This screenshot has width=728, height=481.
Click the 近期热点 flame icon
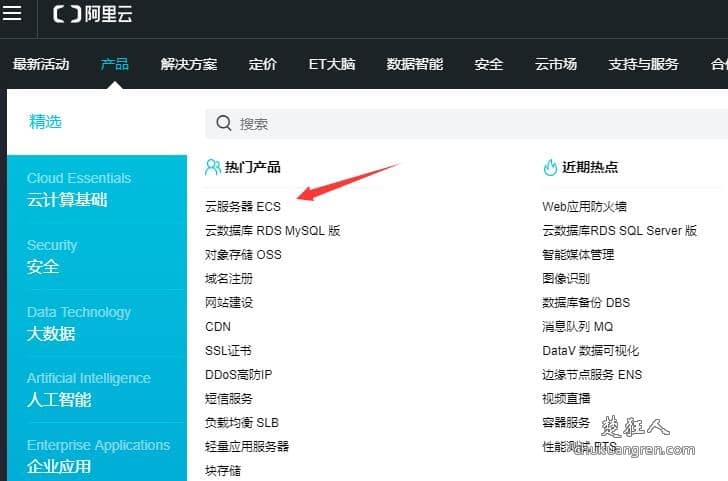(x=550, y=167)
